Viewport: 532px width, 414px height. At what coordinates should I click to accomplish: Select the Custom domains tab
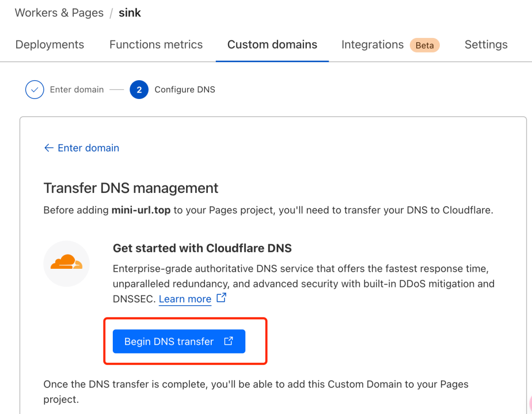pyautogui.click(x=272, y=44)
